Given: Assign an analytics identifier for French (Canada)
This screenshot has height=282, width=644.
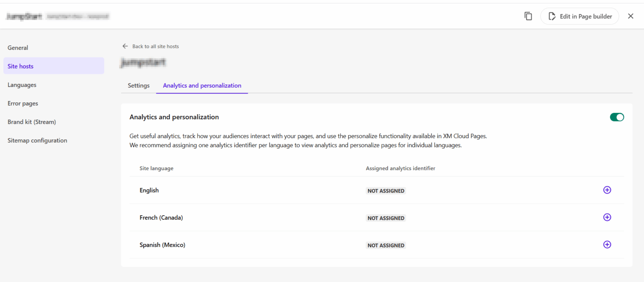Looking at the screenshot, I should click(607, 217).
